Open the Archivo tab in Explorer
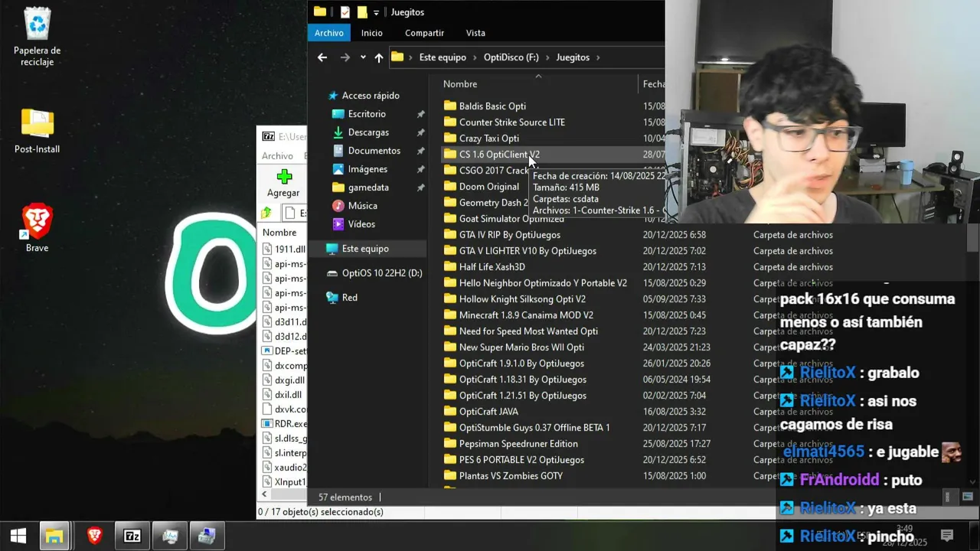The width and height of the screenshot is (980, 551). tap(329, 33)
